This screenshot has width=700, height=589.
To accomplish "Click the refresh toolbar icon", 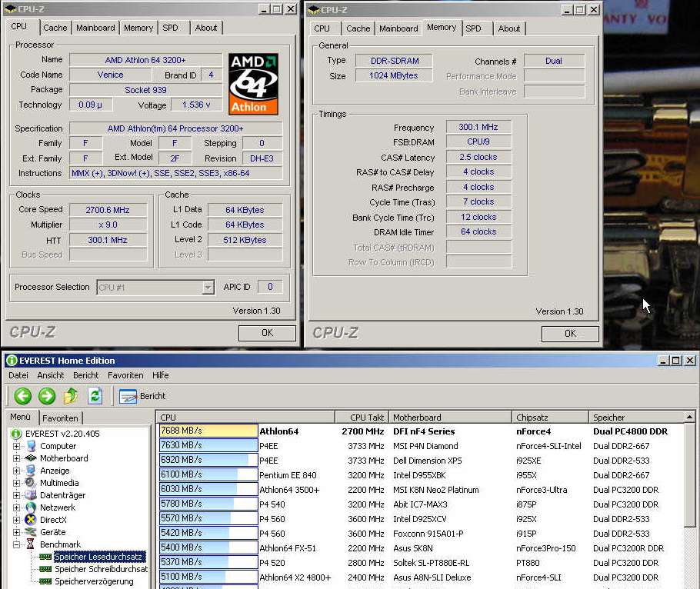I will pyautogui.click(x=95, y=396).
